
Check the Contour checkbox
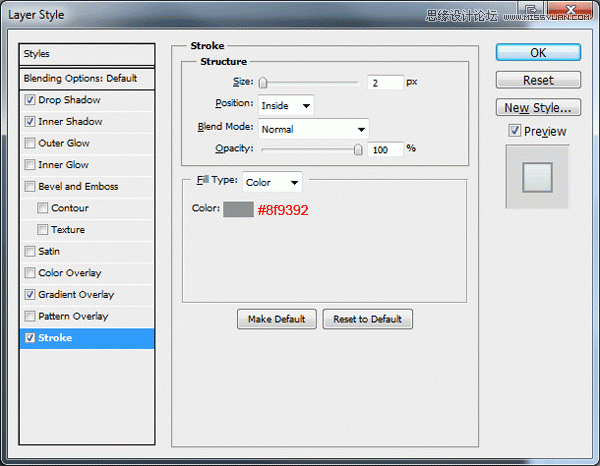click(x=42, y=208)
